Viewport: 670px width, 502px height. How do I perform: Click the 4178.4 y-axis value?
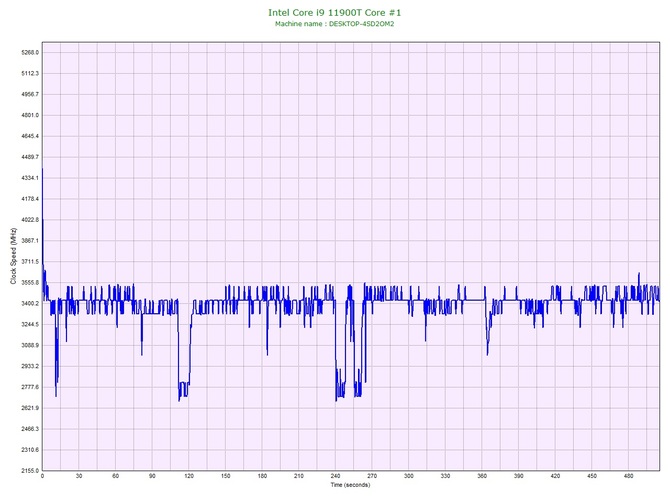point(30,199)
